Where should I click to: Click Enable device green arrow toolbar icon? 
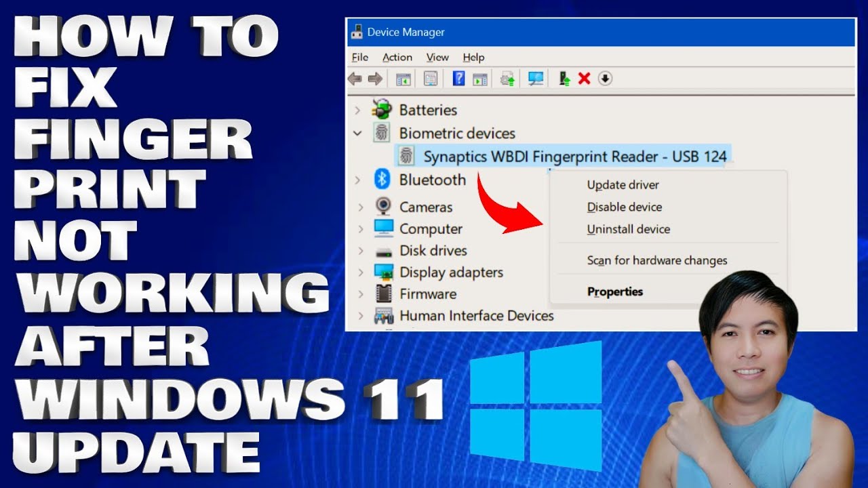[564, 79]
